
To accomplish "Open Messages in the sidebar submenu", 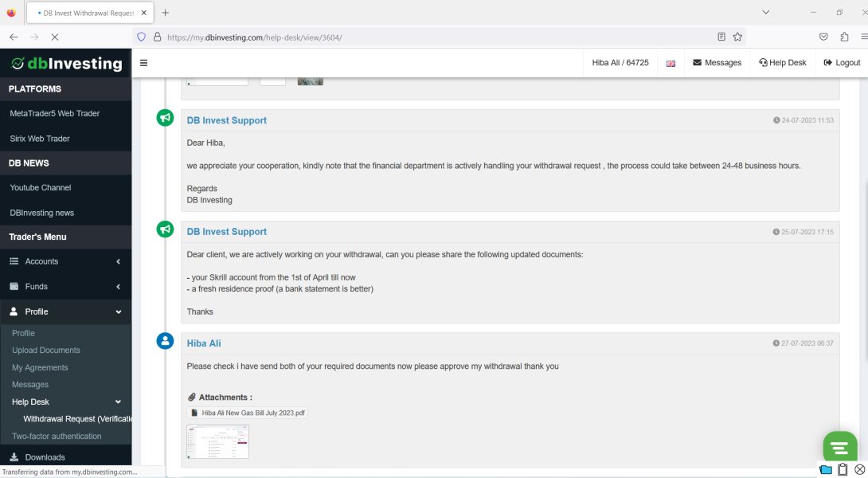I will [30, 385].
